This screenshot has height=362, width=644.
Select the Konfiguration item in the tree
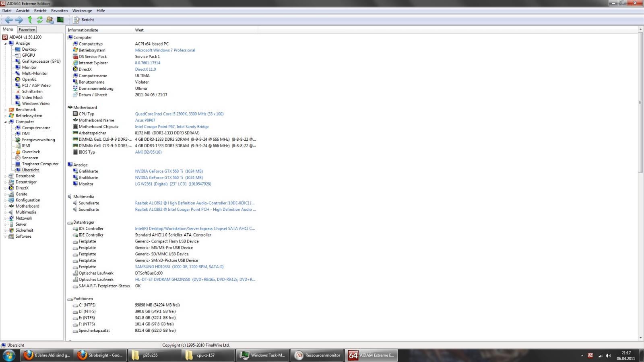click(x=28, y=200)
